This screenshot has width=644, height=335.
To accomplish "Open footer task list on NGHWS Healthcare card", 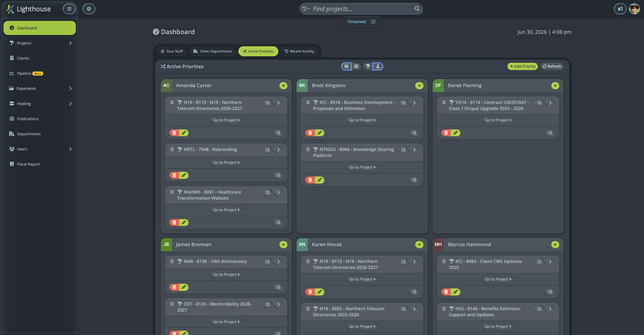I will pos(278,223).
